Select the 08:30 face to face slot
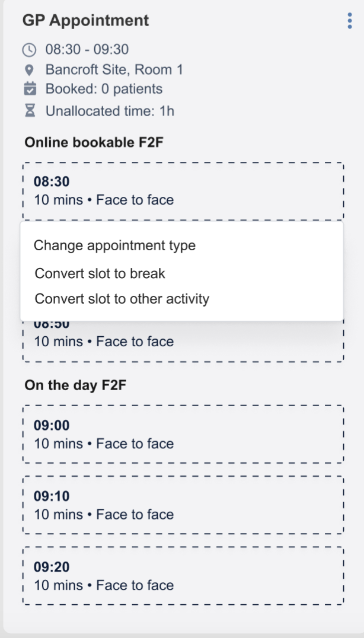364x638 pixels. 183,191
